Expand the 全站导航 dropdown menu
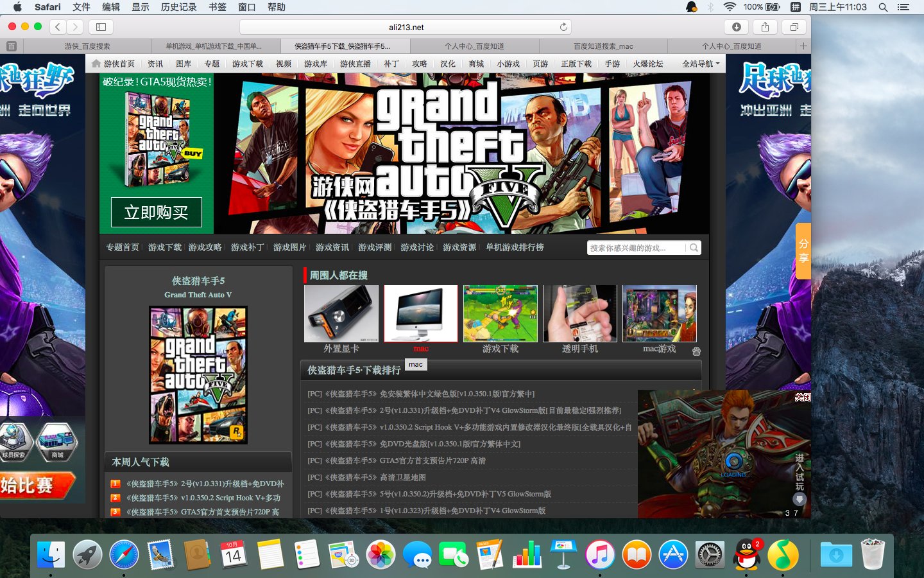The width and height of the screenshot is (924, 578). click(700, 64)
